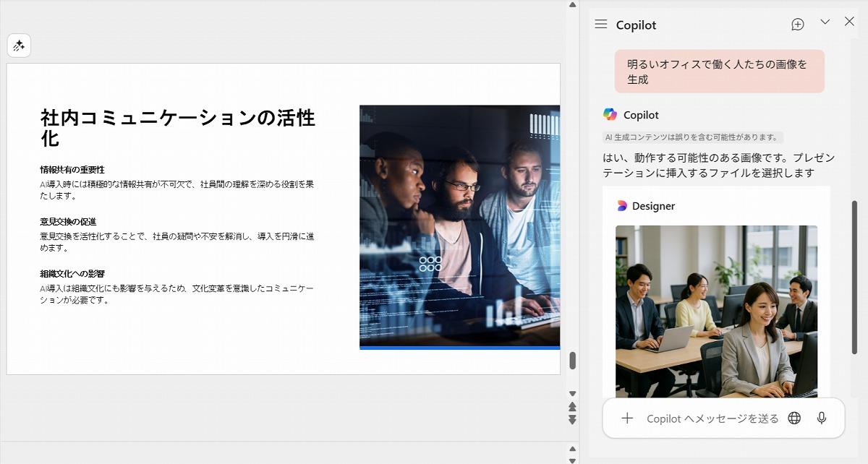Click the slide body text AI導入は組織文化にも影響
The image size is (868, 464).
pyautogui.click(x=177, y=294)
